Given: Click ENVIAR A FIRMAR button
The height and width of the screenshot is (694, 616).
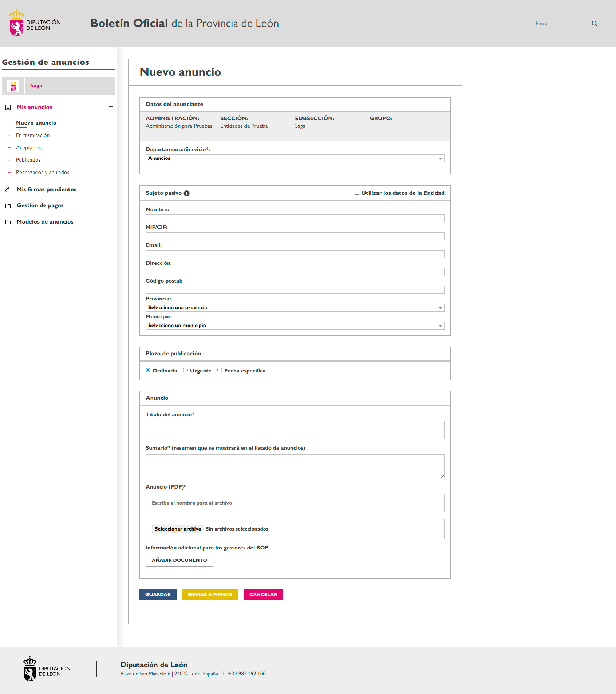Looking at the screenshot, I should click(210, 595).
